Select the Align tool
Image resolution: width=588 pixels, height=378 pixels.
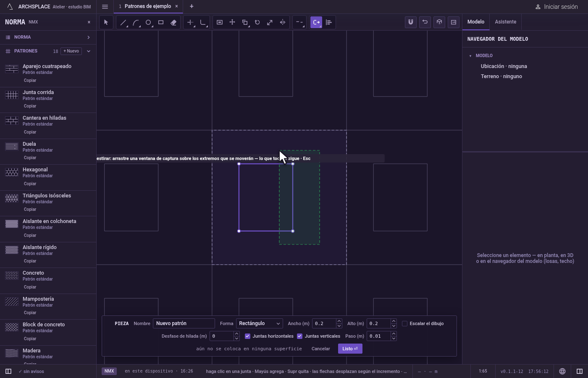tap(329, 22)
